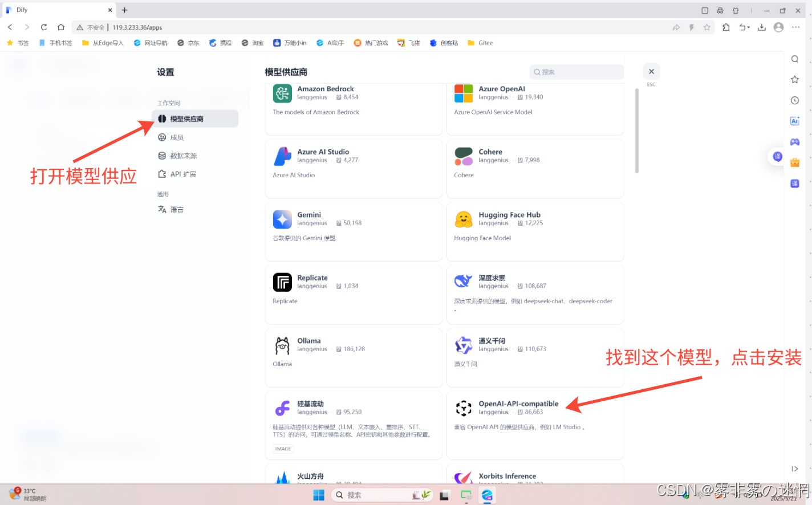This screenshot has width=812, height=505.
Task: Open the browser three-dot menu
Action: (796, 27)
